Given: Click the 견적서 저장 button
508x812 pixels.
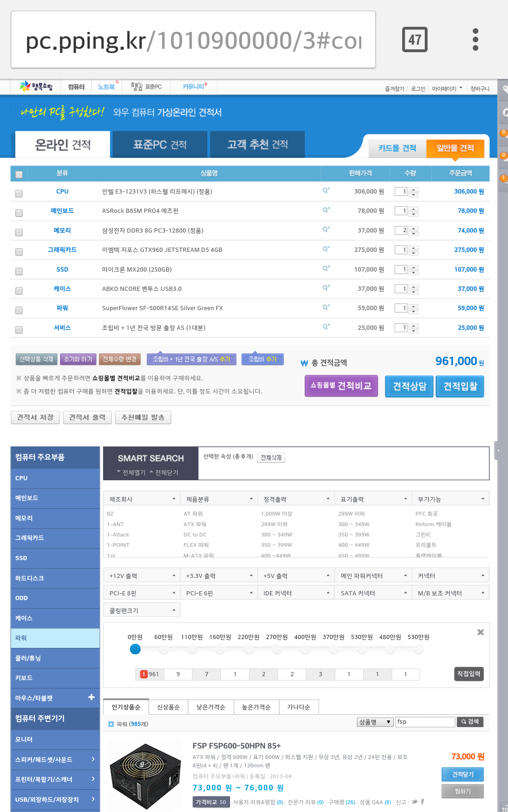Looking at the screenshot, I should click(35, 417).
